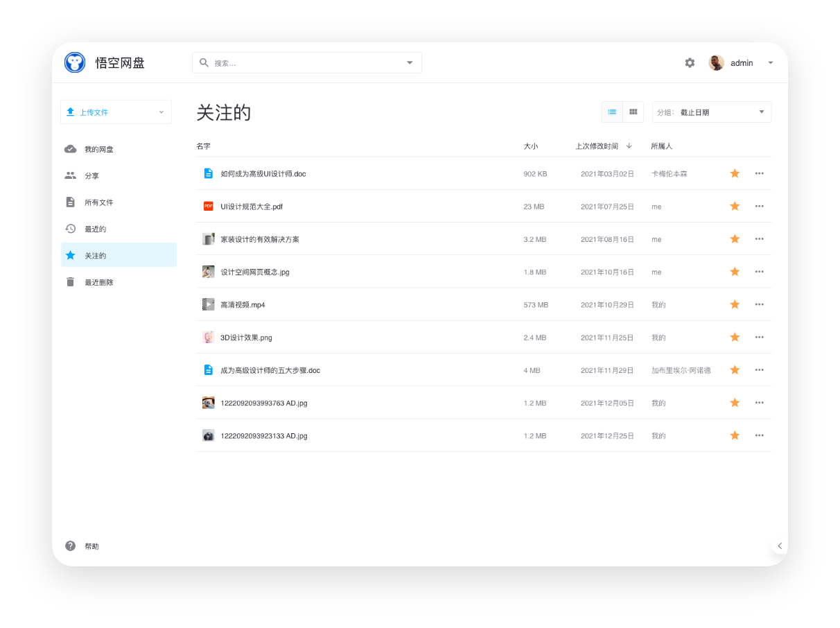
Task: Unstar 成为高级设计师的五大步骤.doc
Action: point(735,369)
